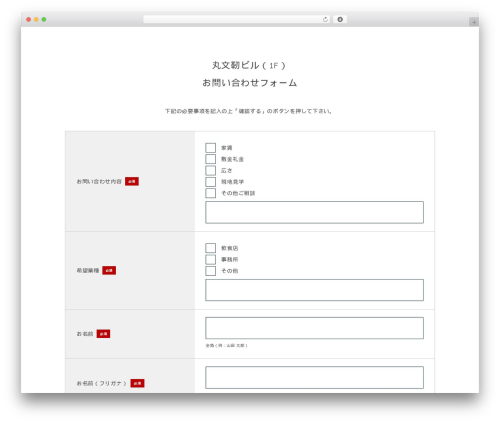Enable the 現地見学 checkbox

(x=210, y=182)
